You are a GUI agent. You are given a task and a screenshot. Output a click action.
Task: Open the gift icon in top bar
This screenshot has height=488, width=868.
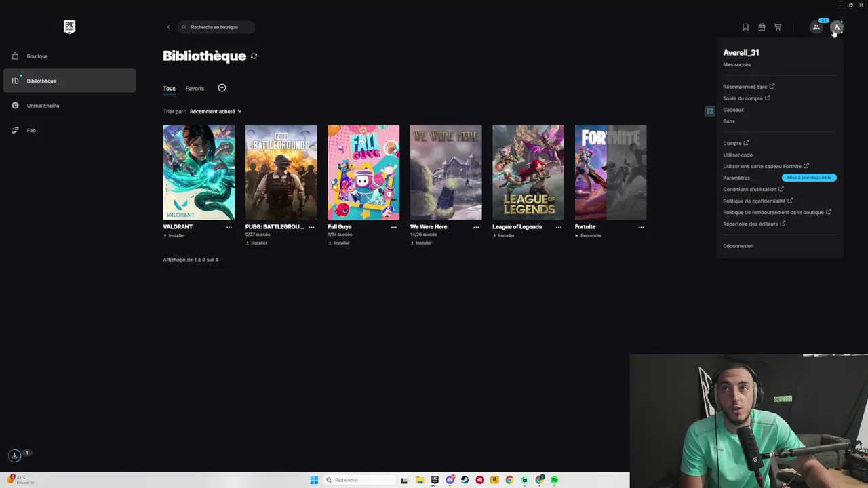coord(762,27)
